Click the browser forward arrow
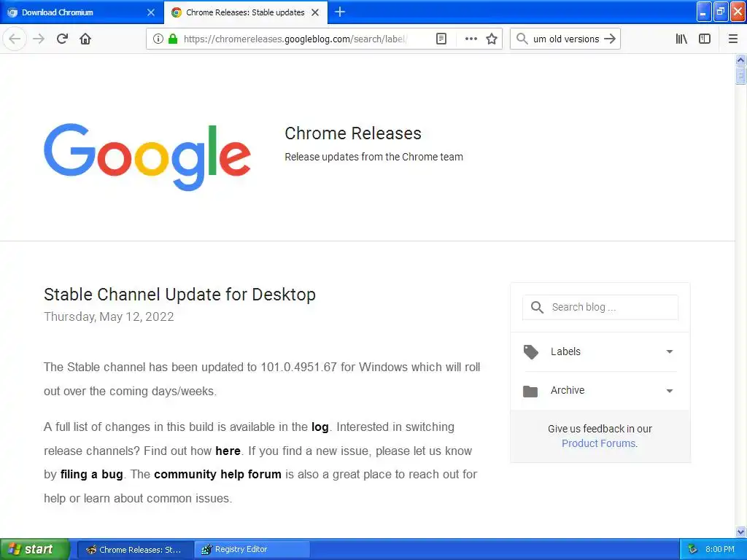This screenshot has width=747, height=560. click(39, 39)
